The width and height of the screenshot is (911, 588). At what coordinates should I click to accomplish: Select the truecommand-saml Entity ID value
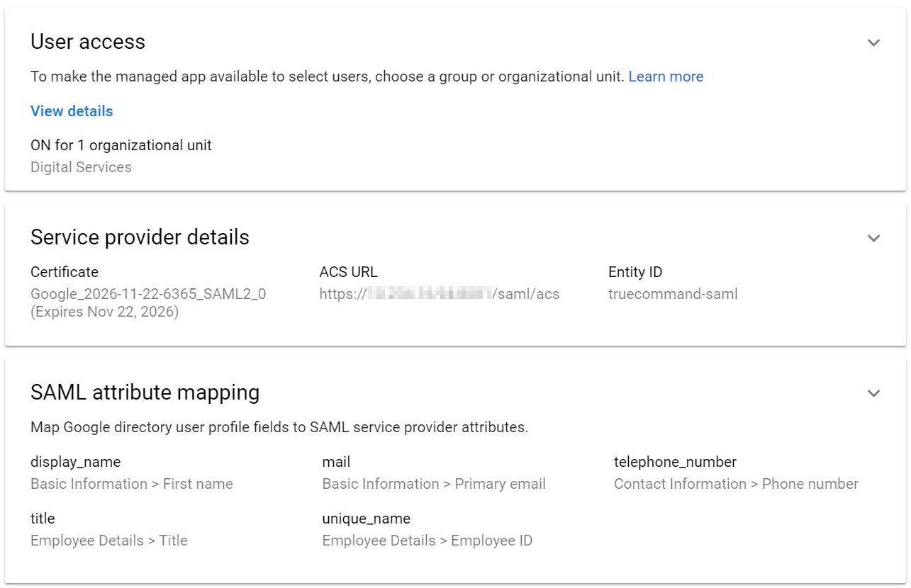(673, 294)
